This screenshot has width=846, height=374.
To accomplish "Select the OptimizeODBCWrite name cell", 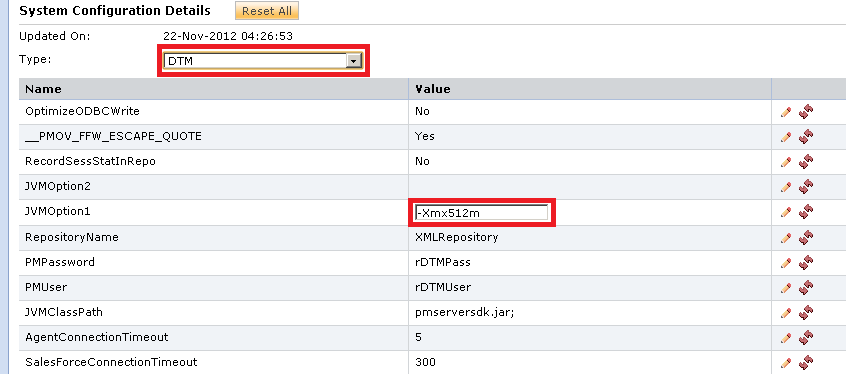I will (214, 112).
